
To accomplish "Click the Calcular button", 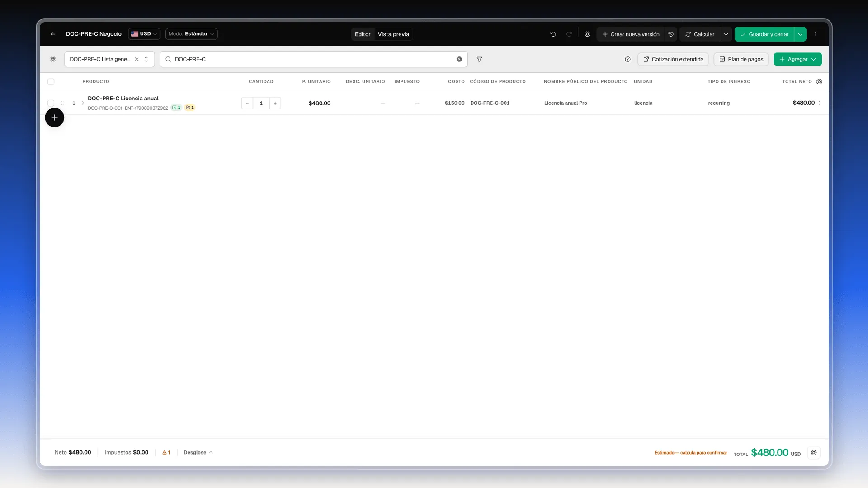I will click(700, 34).
